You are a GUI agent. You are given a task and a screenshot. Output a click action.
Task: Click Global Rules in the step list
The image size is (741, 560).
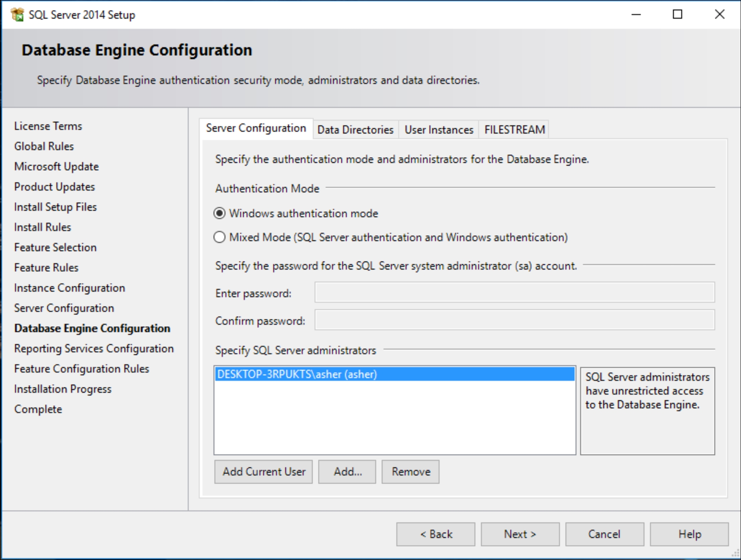click(44, 146)
